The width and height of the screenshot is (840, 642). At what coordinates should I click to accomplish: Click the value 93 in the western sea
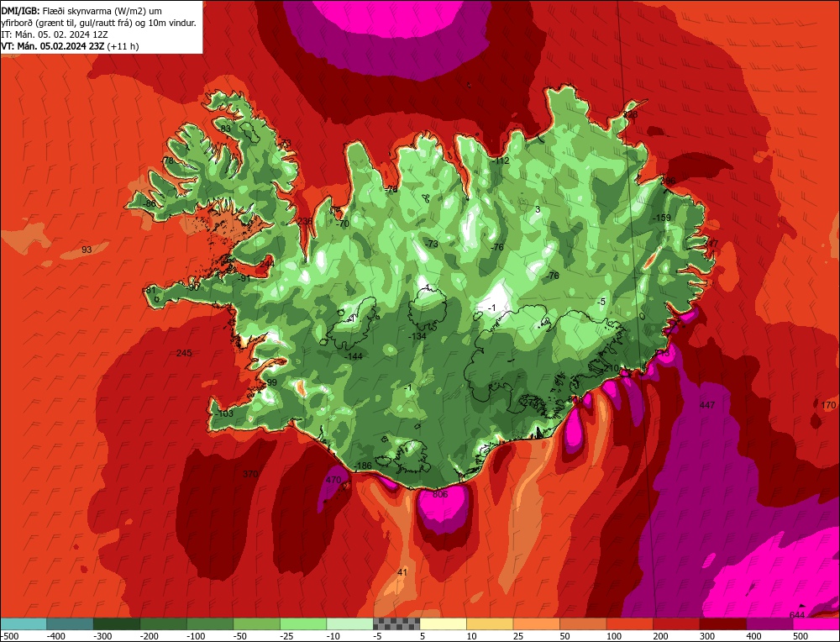tap(87, 250)
